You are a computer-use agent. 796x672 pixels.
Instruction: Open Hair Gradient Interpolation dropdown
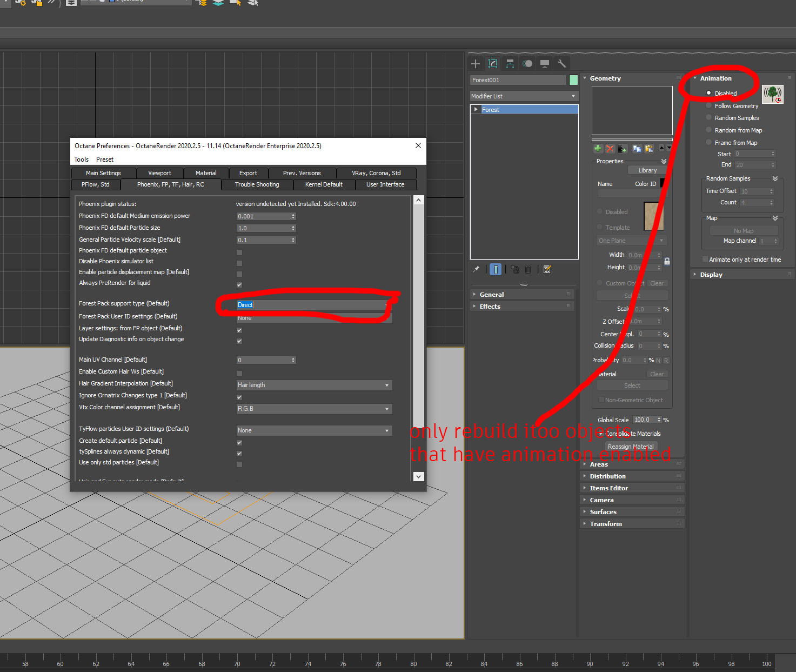coord(315,385)
